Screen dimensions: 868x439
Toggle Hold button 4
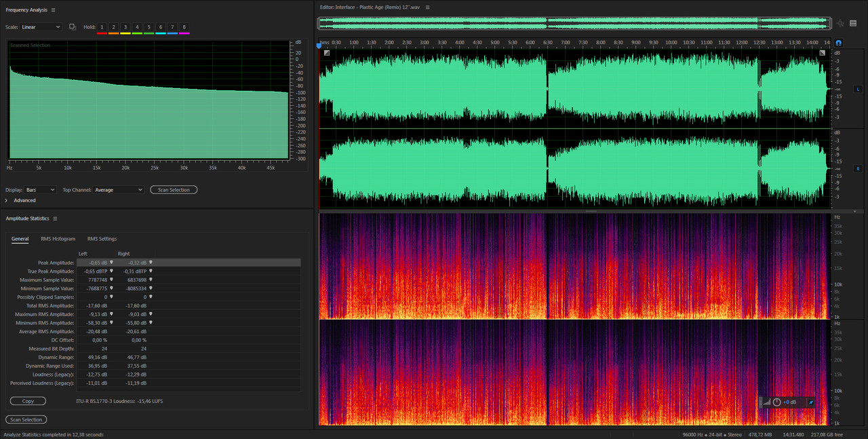point(137,27)
